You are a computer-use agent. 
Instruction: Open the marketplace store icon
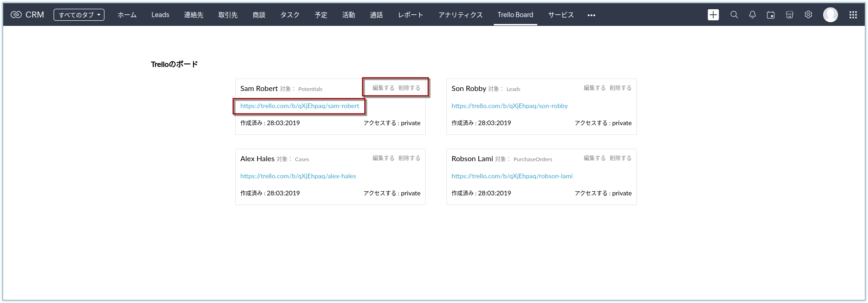(x=789, y=15)
